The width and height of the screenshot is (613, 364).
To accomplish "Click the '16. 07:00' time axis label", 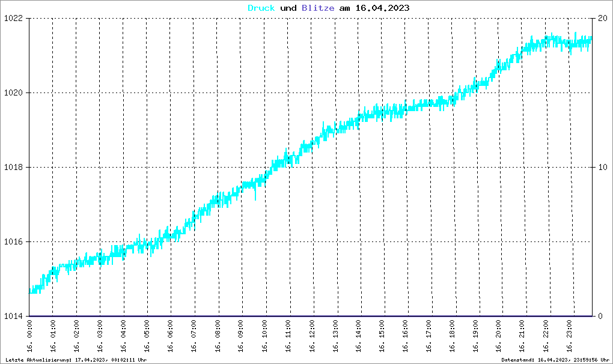I will coord(194,336).
